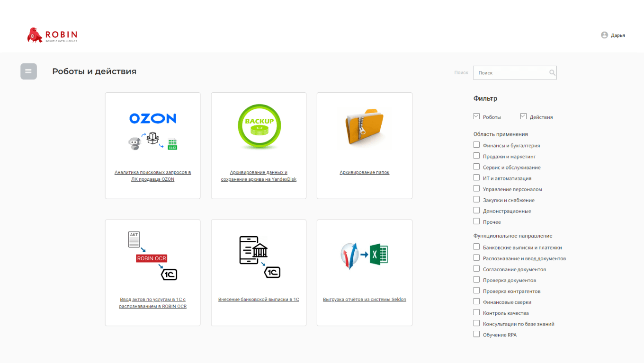644x363 pixels.
Task: Click the Внесение банковской выписки в 1С link
Action: (x=259, y=300)
